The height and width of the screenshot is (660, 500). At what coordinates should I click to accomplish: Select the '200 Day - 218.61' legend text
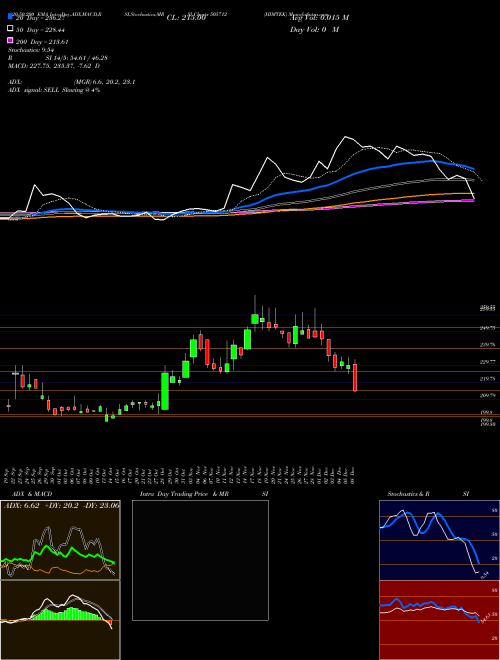[x=42, y=42]
